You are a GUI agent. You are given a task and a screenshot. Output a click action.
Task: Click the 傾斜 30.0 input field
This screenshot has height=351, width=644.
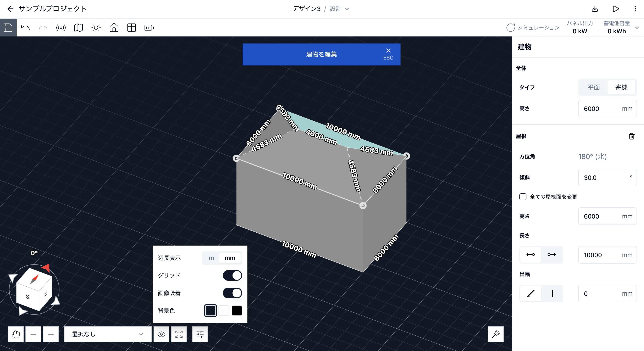click(607, 177)
